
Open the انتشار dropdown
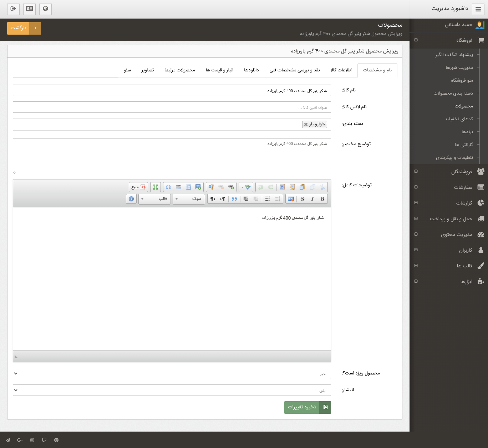pyautogui.click(x=172, y=390)
